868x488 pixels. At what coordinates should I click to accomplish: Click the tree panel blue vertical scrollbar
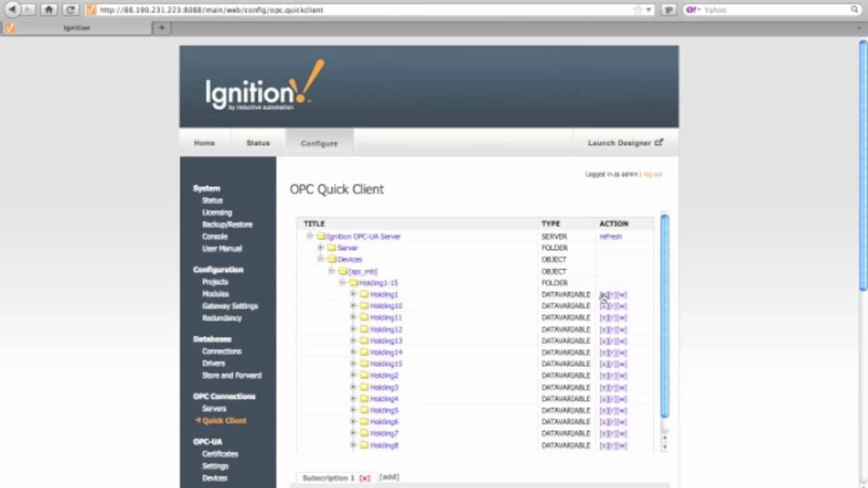[x=665, y=316]
